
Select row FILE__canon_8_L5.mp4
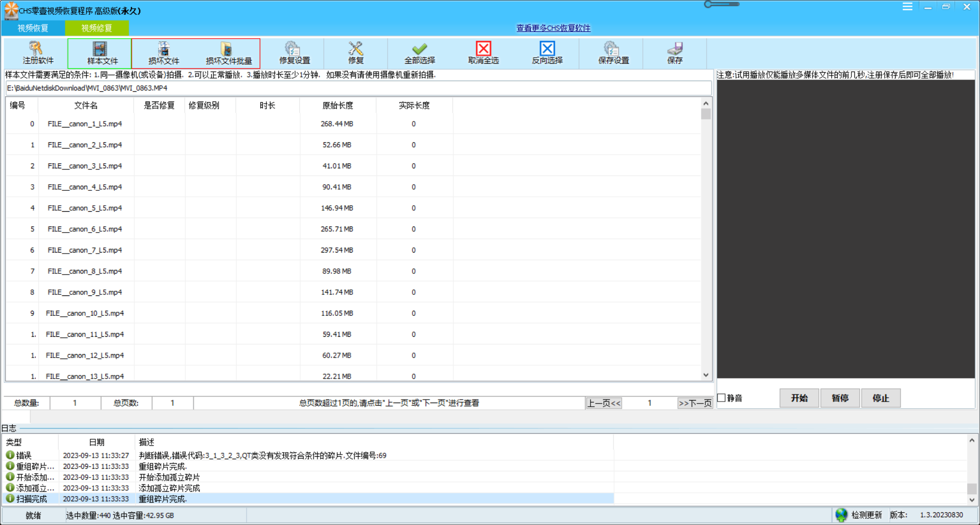[353, 271]
